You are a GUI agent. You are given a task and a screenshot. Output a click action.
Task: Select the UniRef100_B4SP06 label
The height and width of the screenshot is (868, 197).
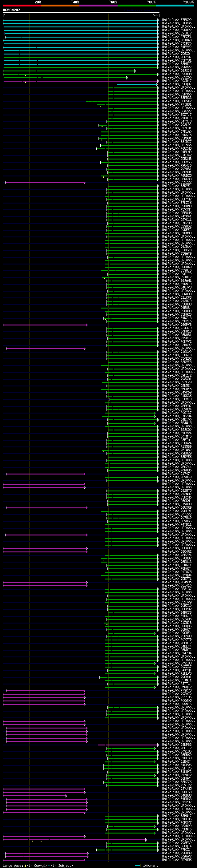coord(177,765)
